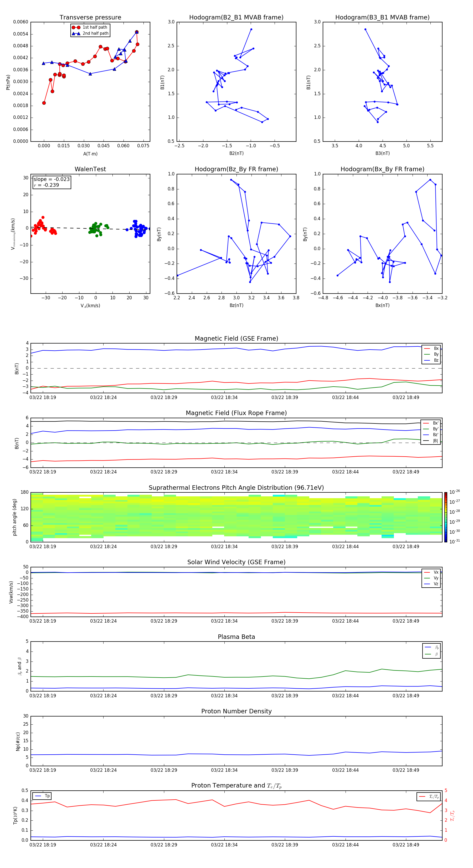The width and height of the screenshot is (473, 868).
Task: Click the 'VA(km/s)' Walen test x-axis label
Action: (90, 306)
